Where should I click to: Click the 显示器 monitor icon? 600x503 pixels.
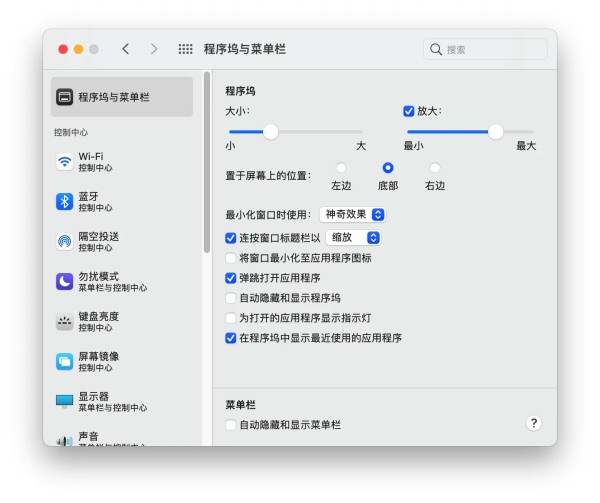tap(64, 402)
